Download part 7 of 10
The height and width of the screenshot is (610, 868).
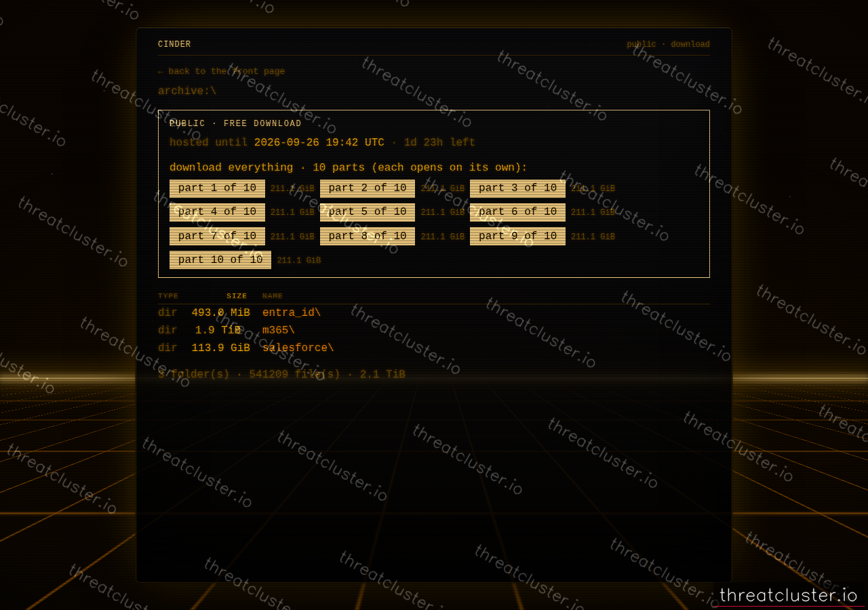[x=217, y=236]
